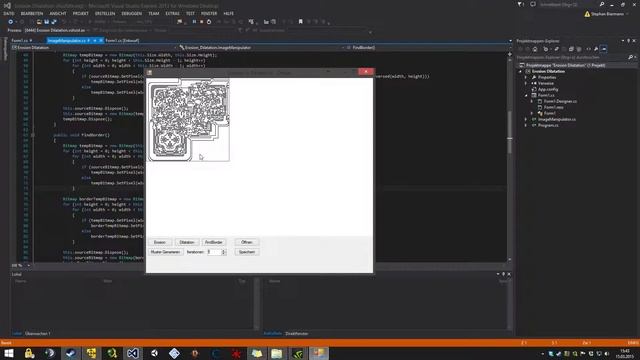Click the processed bitmap image in the form

tap(188, 120)
